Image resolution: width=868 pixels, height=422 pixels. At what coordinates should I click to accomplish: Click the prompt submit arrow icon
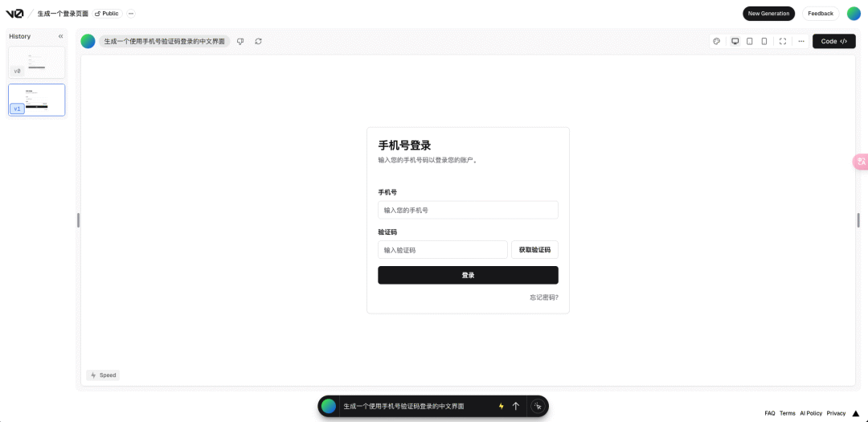coord(515,406)
